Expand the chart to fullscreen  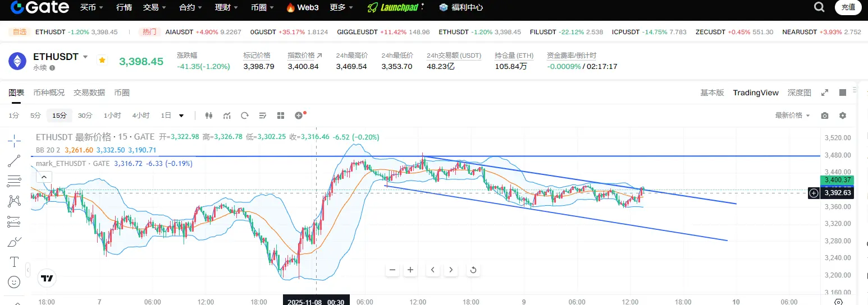825,93
